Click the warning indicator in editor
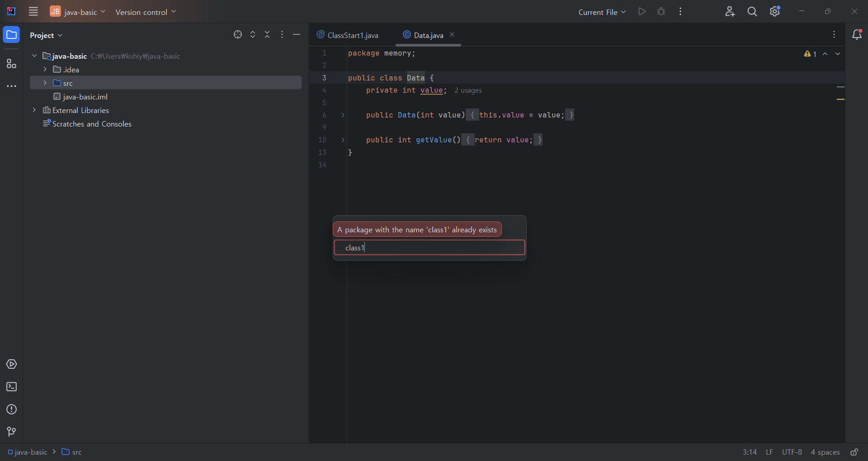868x461 pixels. point(810,54)
